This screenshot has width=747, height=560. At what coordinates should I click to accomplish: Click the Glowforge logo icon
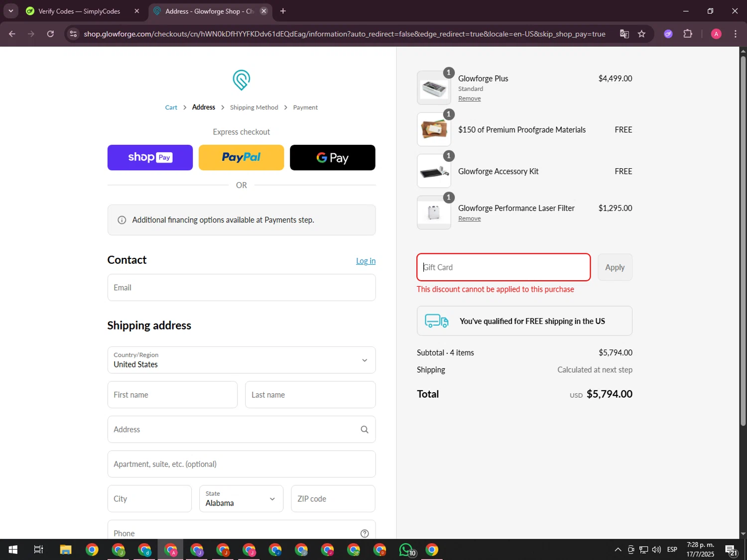click(241, 80)
